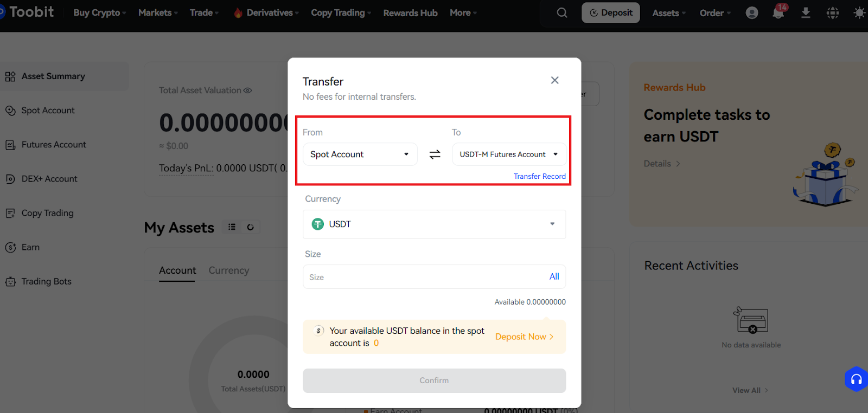Switch to the Account tab

coord(177,270)
